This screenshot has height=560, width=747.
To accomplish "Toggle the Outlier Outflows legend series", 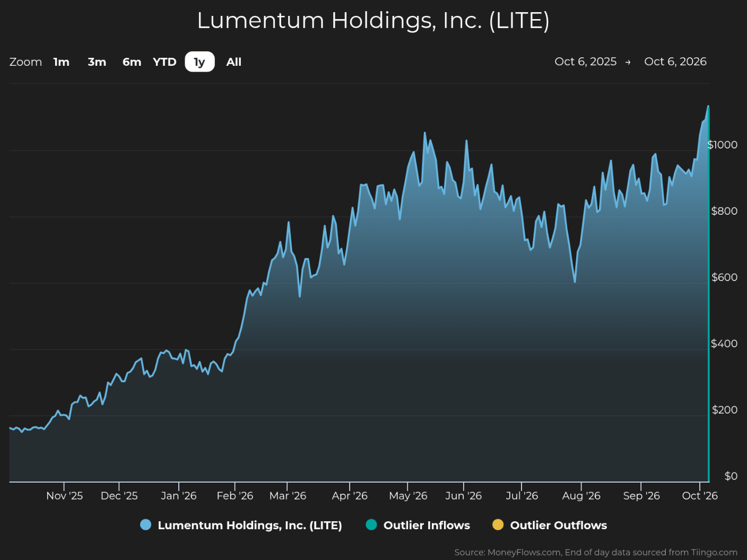I will [x=550, y=525].
